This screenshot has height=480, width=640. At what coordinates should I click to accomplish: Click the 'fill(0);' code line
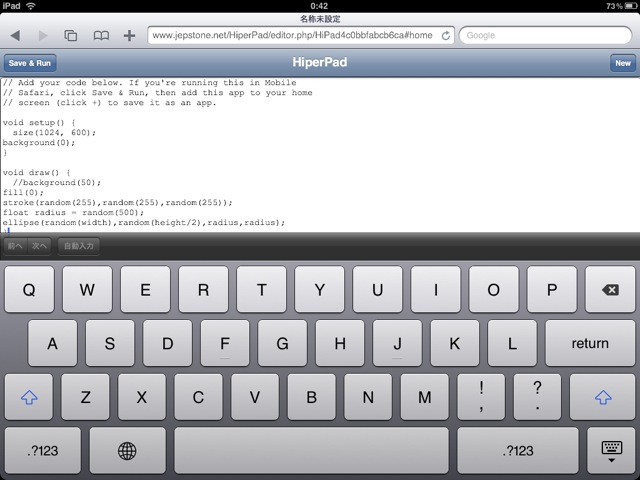click(23, 192)
